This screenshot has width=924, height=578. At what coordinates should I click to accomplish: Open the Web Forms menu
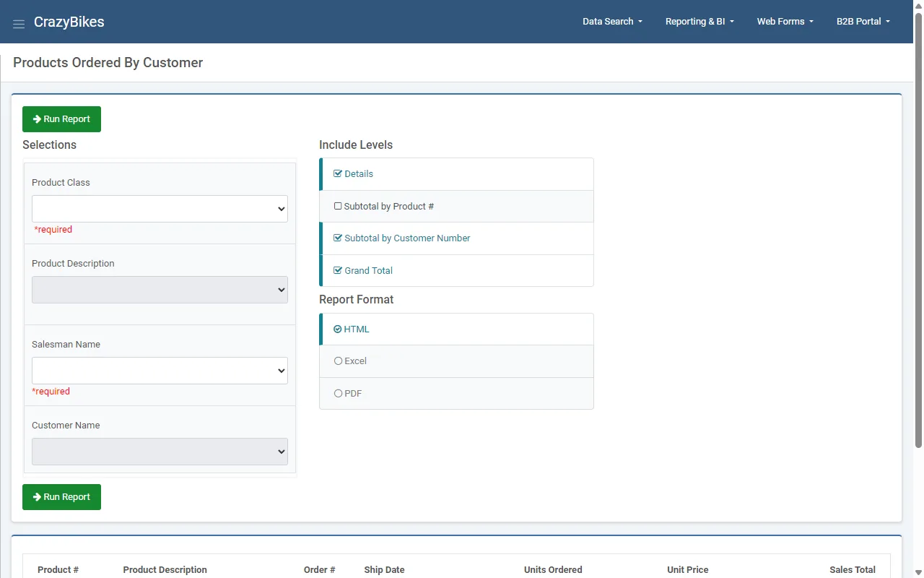click(785, 22)
